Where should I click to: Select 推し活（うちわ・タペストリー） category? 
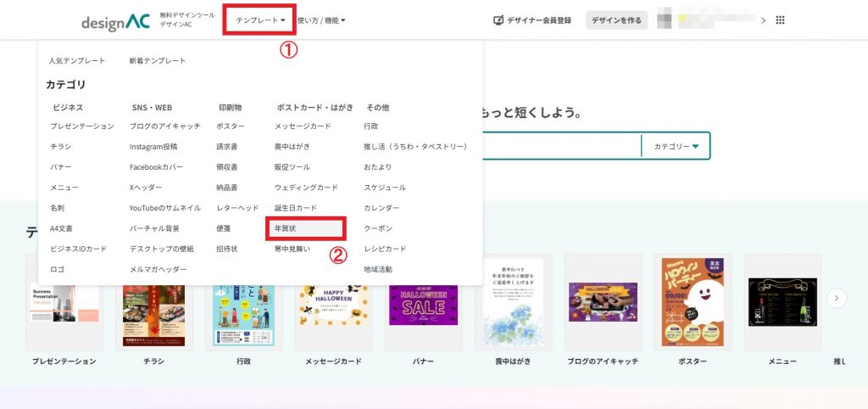415,147
